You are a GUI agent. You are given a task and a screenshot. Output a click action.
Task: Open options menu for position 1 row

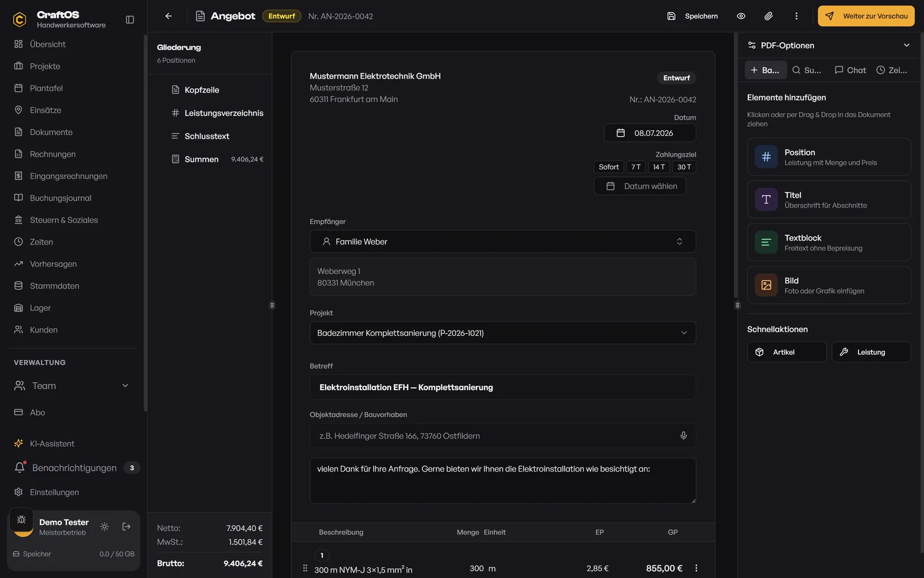[696, 568]
